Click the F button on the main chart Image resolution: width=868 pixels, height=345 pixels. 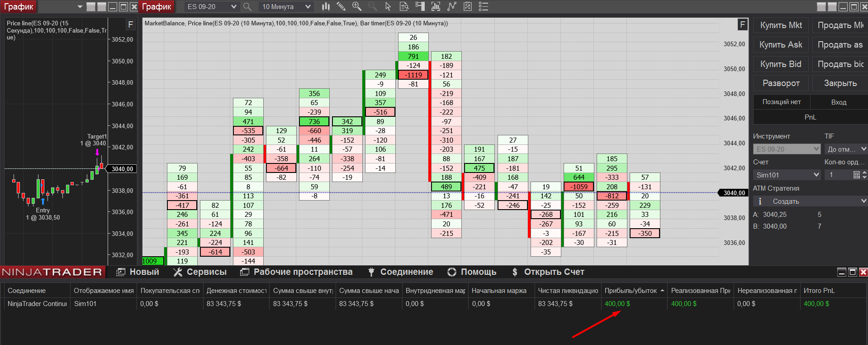[742, 24]
